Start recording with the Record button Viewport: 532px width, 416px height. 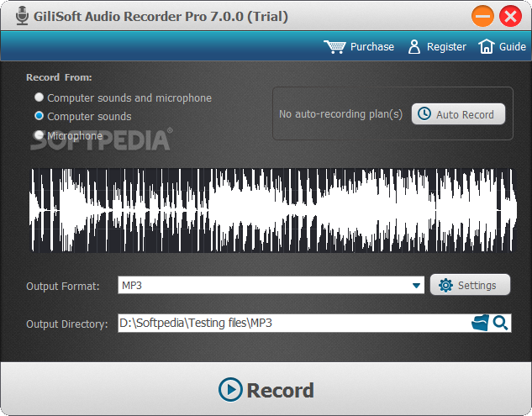pos(266,390)
